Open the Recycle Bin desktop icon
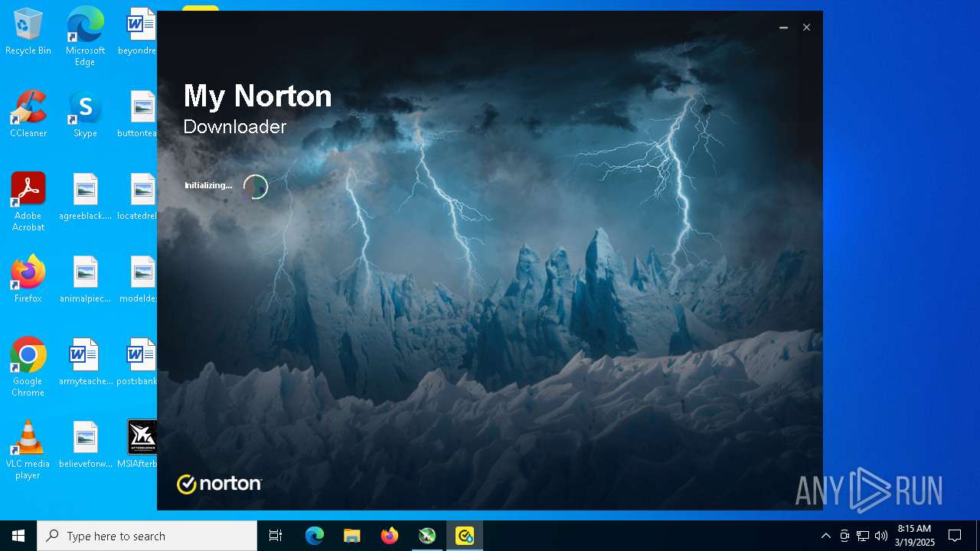980x551 pixels. [x=28, y=32]
